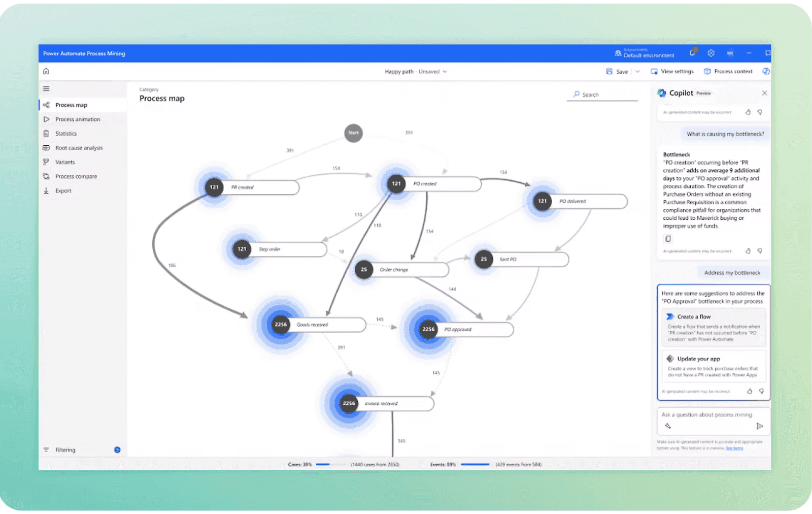The height and width of the screenshot is (514, 812).
Task: Open Process animation from the left navigation
Action: [x=47, y=119]
